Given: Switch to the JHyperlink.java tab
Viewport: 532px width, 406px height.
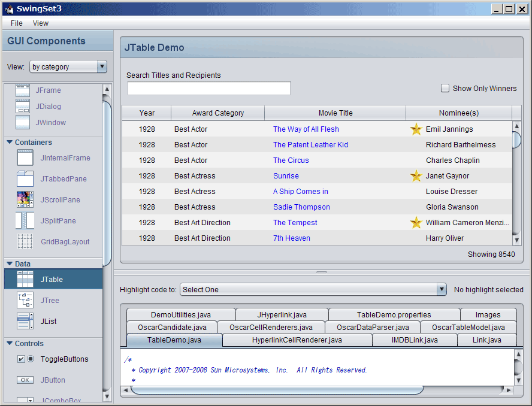Looking at the screenshot, I should [282, 314].
